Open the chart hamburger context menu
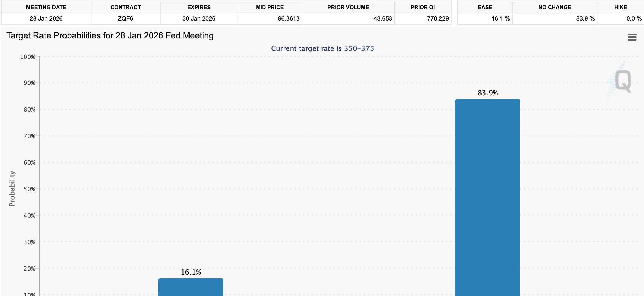 pos(632,37)
